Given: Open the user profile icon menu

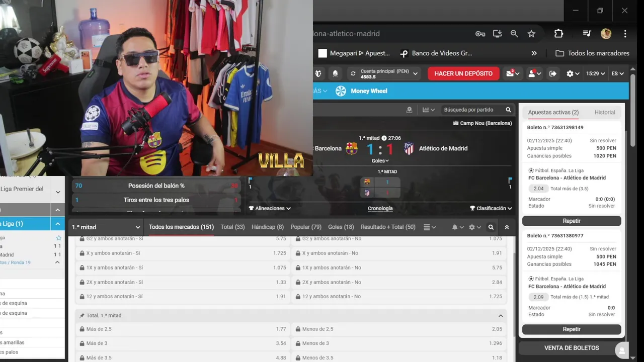Looking at the screenshot, I should tap(534, 73).
